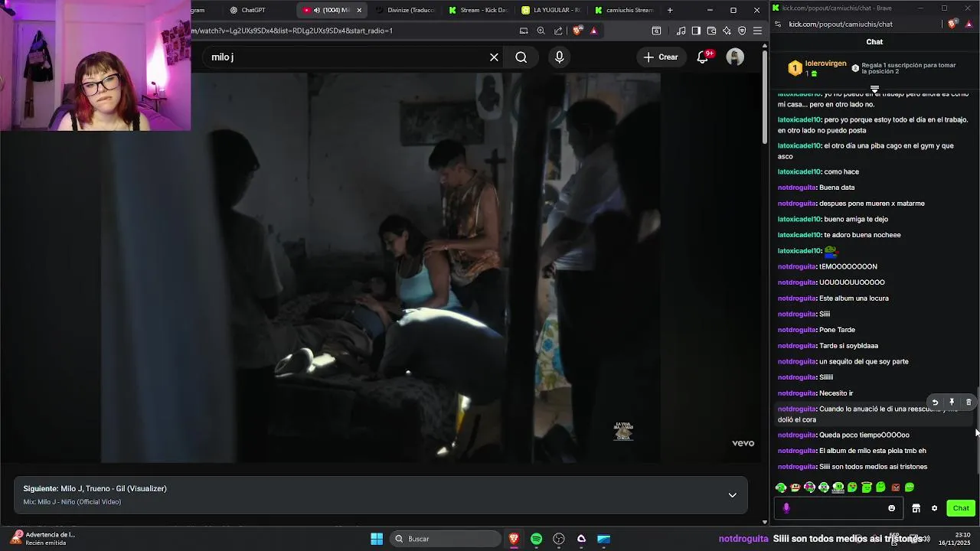Undo/reply icon on hovered chat message
The width and height of the screenshot is (980, 551).
(935, 403)
